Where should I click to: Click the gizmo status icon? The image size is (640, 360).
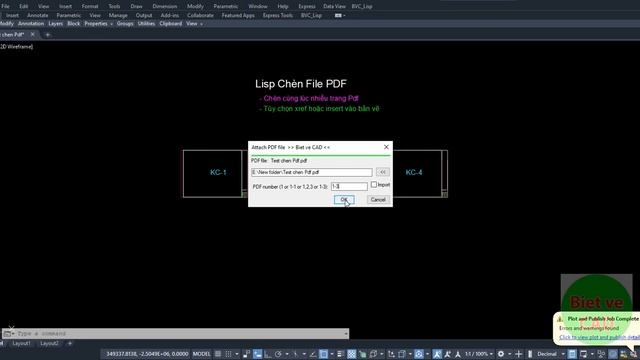pyautogui.click(x=418, y=354)
